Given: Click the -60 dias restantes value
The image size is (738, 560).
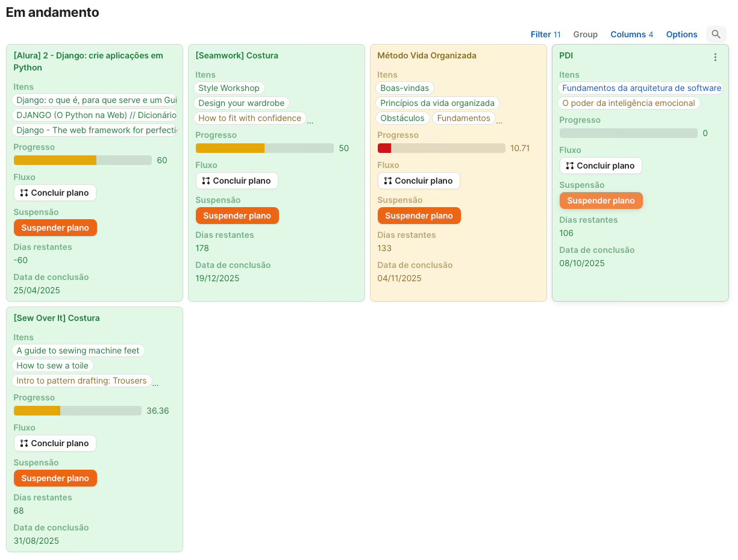Looking at the screenshot, I should [x=20, y=260].
